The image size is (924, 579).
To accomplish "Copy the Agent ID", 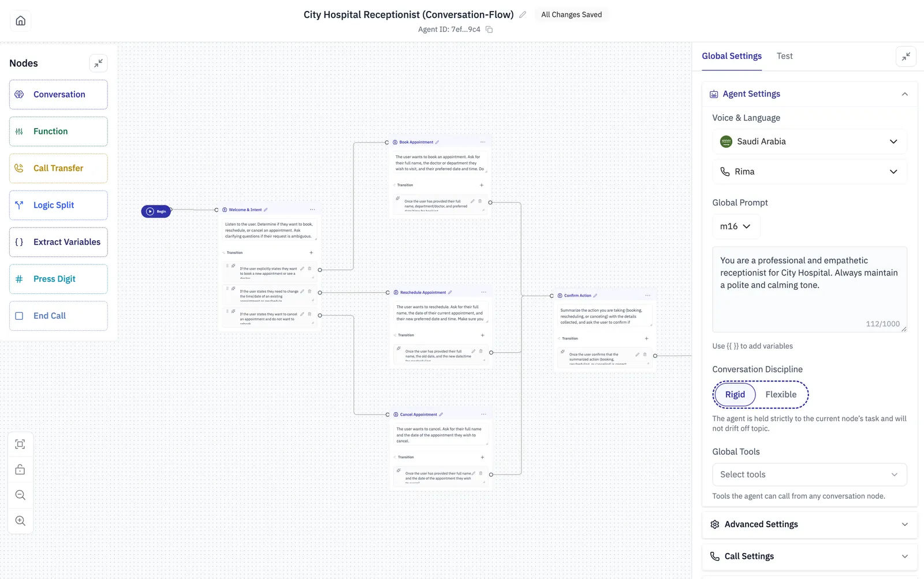I will [489, 29].
